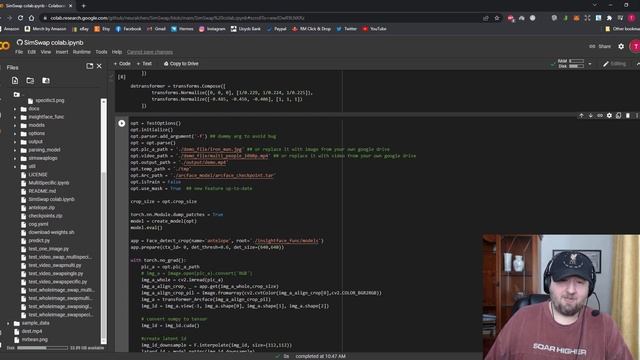
Task: Bookmark this page with the star icon
Action: point(497,18)
